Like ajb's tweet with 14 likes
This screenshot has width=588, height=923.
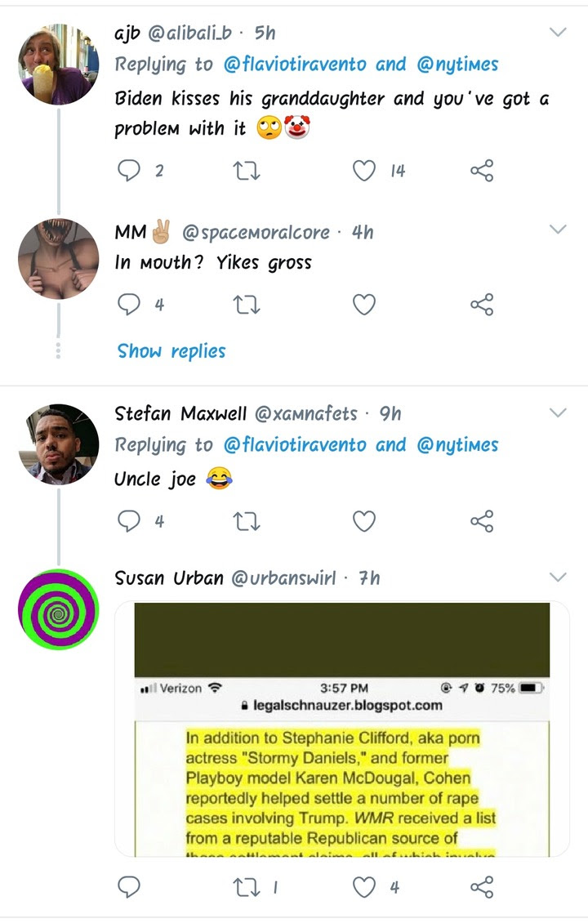point(364,171)
